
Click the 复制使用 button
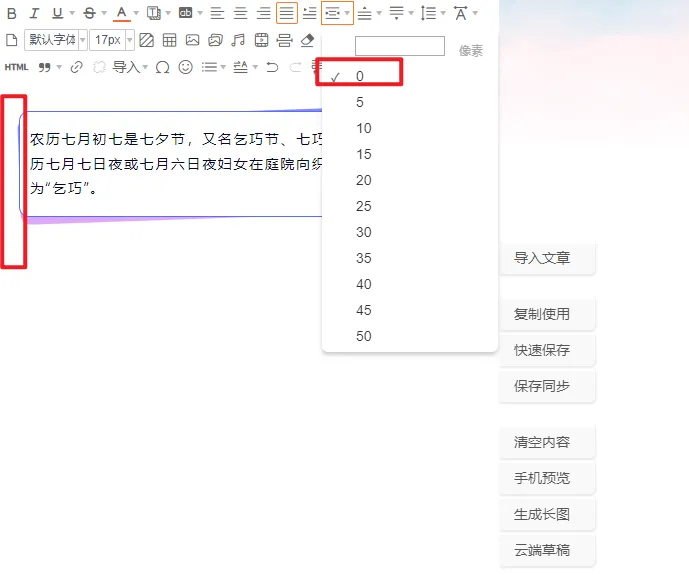pyautogui.click(x=548, y=314)
